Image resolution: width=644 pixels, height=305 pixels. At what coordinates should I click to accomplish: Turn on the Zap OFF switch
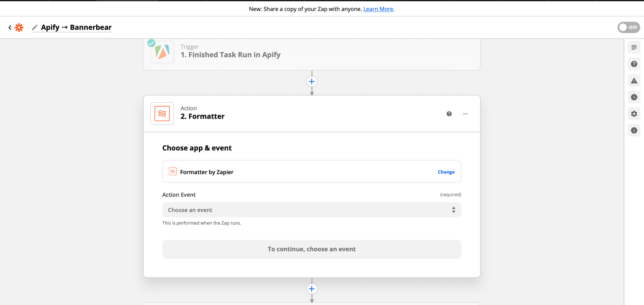pyautogui.click(x=629, y=27)
